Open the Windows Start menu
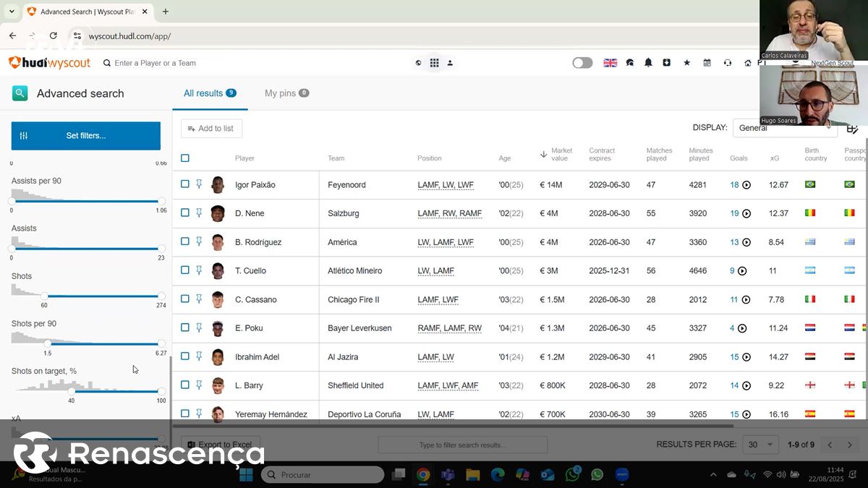The height and width of the screenshot is (488, 868). click(x=246, y=475)
